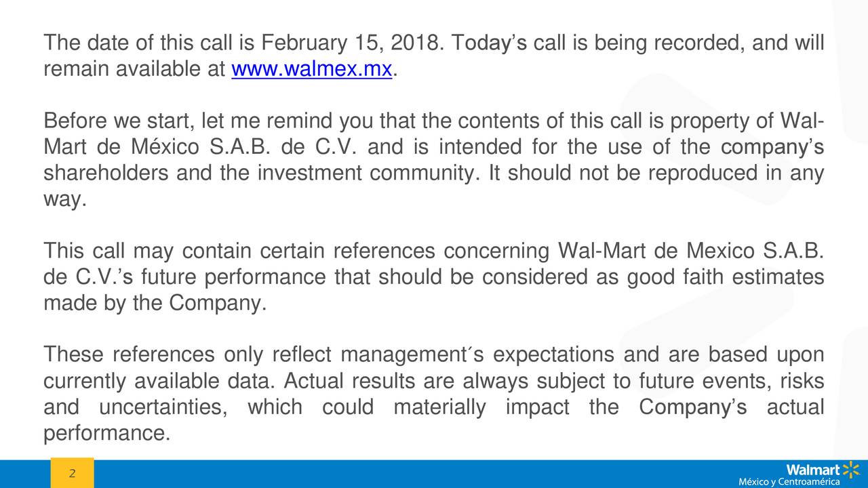Click line starting These references only reflect
868x488 pixels.
coord(434,355)
